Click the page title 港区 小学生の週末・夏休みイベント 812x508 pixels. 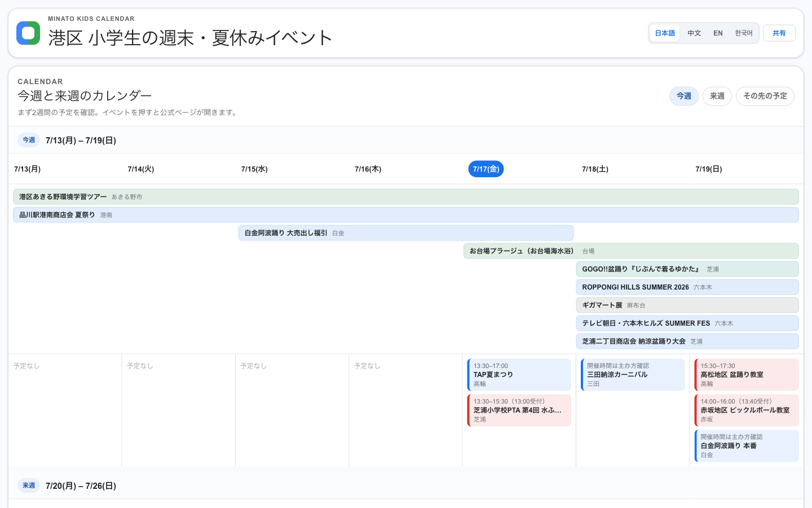click(191, 38)
